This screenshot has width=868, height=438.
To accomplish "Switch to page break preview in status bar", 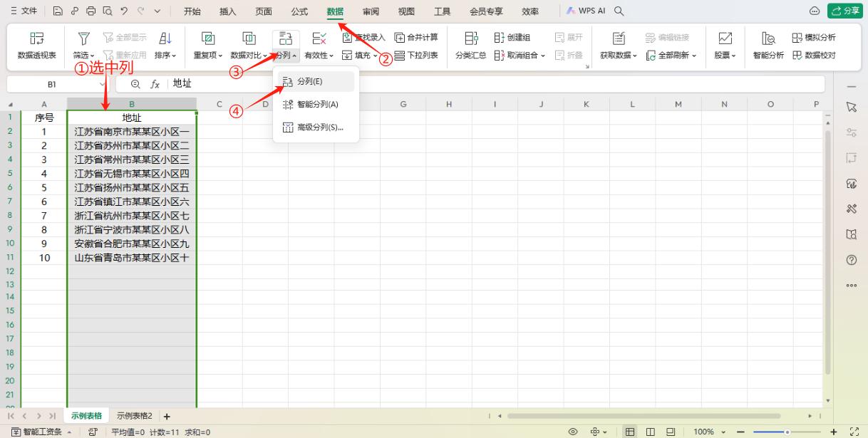I will (671, 432).
